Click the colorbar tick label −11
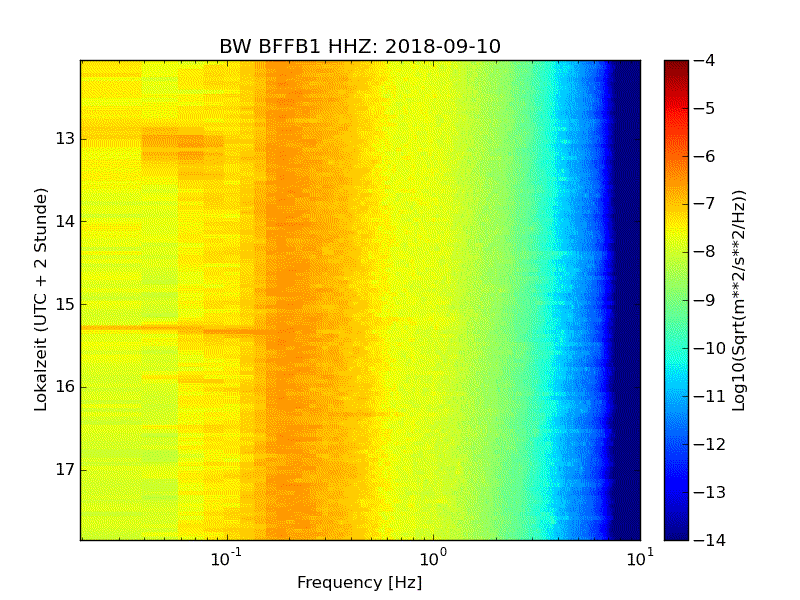The height and width of the screenshot is (600, 800). pyautogui.click(x=709, y=396)
